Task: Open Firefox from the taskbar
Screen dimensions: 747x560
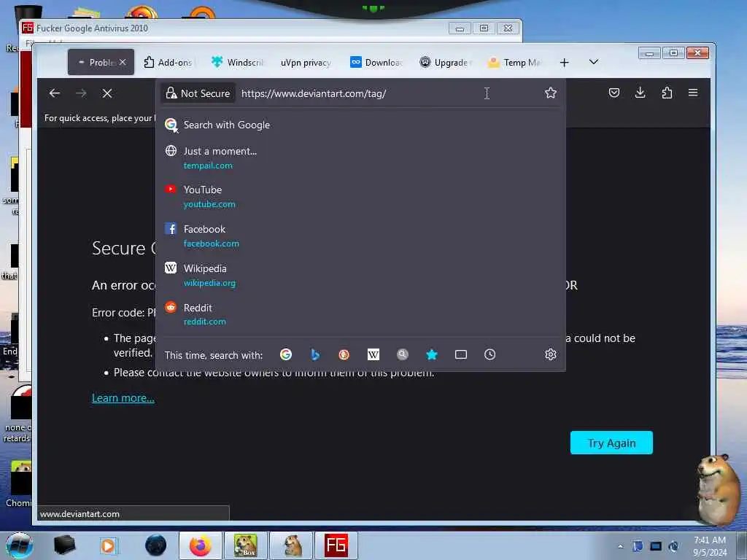Action: point(201,545)
